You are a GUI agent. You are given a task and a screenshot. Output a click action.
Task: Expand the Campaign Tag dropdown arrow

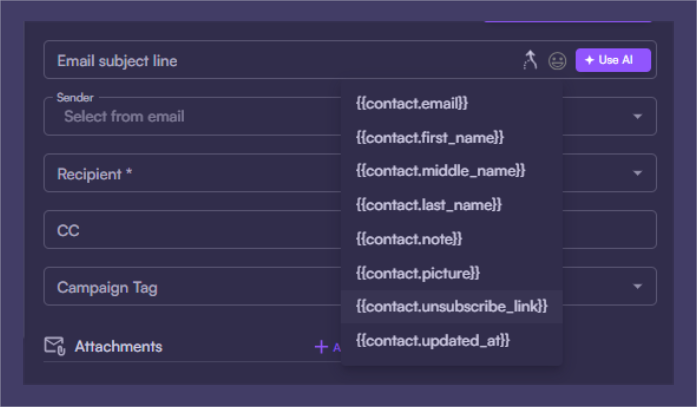tap(637, 288)
